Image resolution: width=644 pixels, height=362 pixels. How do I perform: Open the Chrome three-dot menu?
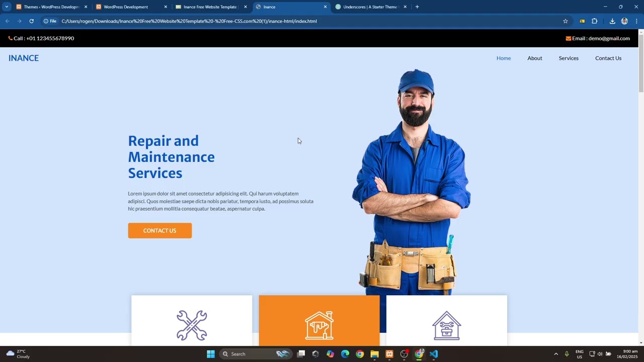(x=636, y=21)
